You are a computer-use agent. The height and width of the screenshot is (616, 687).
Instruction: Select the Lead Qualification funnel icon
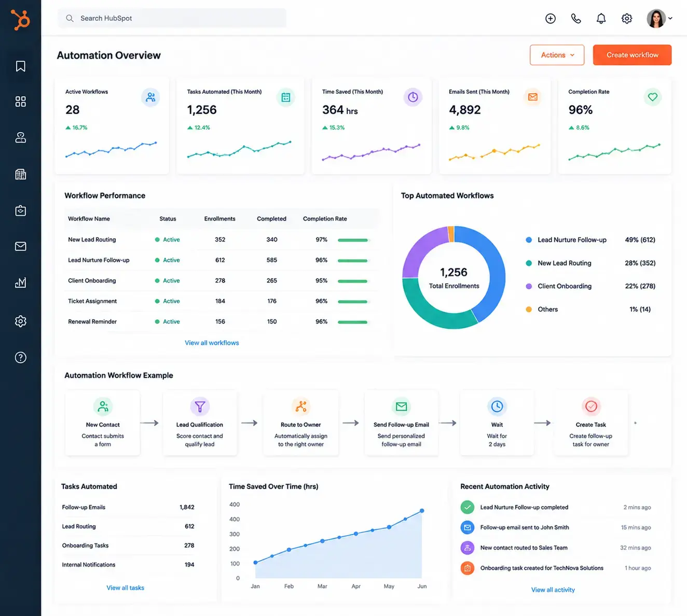pyautogui.click(x=200, y=407)
